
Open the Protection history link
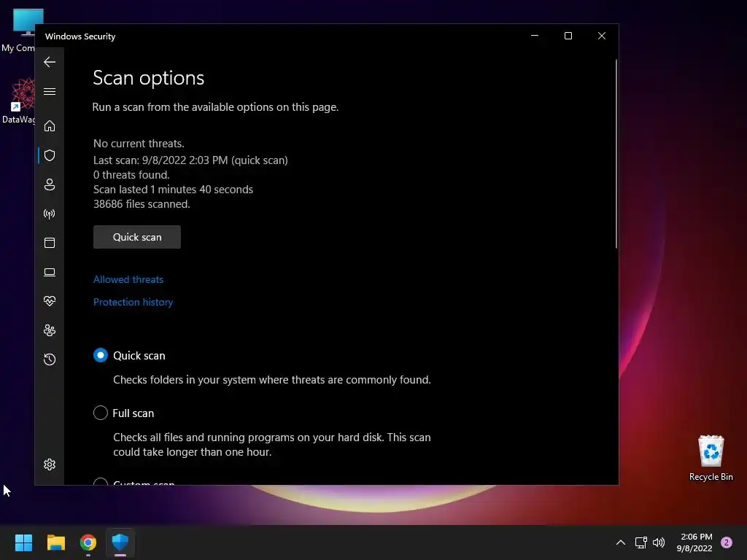click(133, 302)
